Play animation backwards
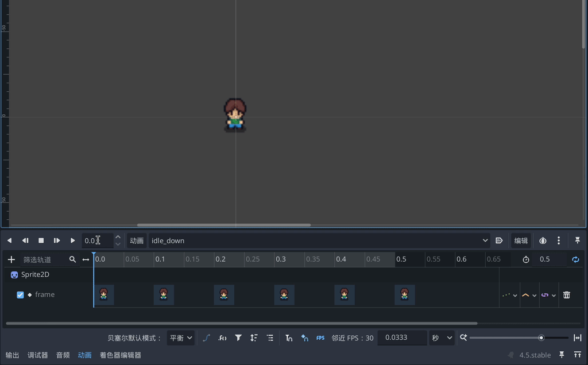Image resolution: width=588 pixels, height=365 pixels. [x=9, y=240]
